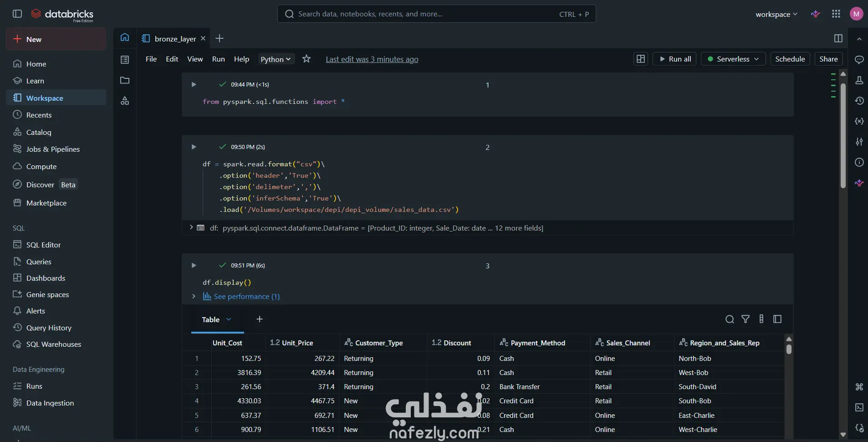Favorite the notebook with the star
The height and width of the screenshot is (442, 868).
(x=306, y=59)
